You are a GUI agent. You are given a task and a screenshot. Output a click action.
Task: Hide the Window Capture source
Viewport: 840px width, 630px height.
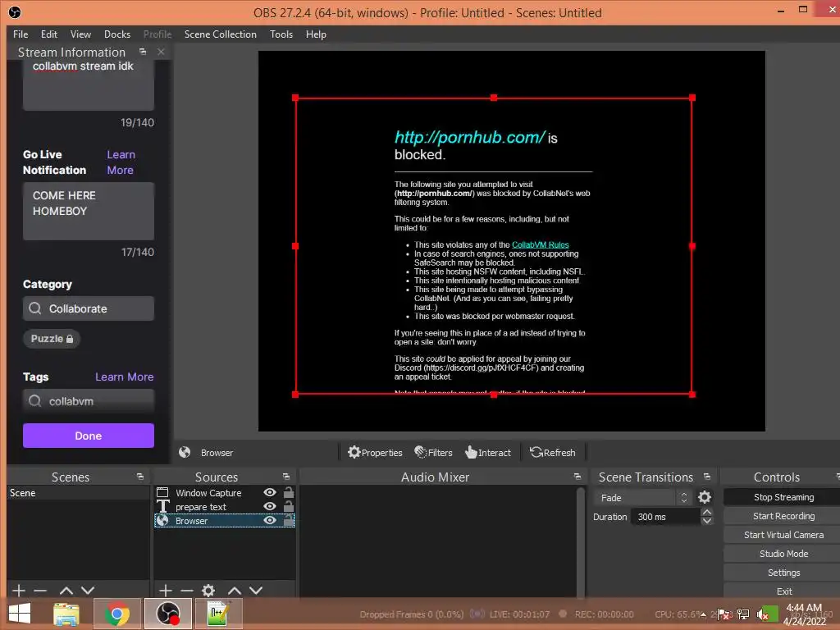[270, 492]
